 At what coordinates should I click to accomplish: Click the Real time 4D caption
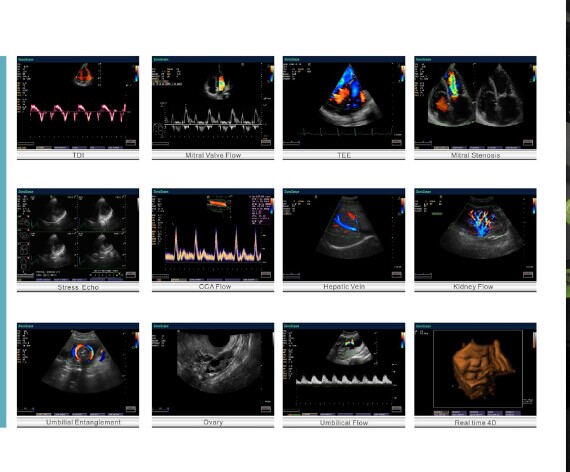[475, 423]
